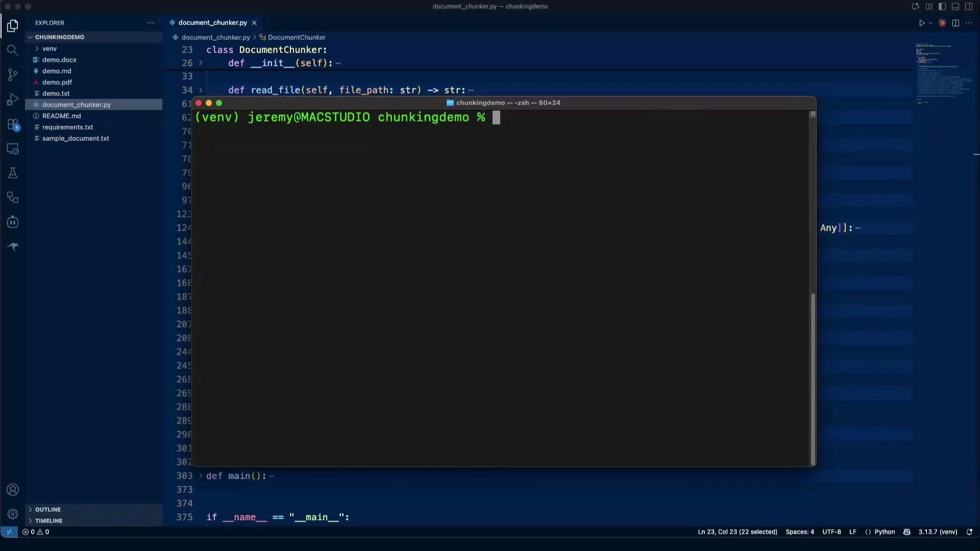
Task: Toggle the secondary side bar
Action: (x=969, y=7)
